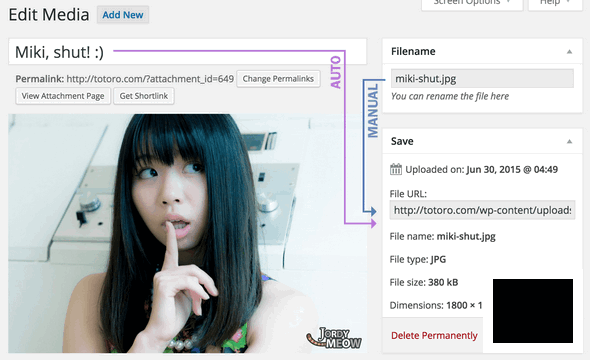Open the Screen Options dropdown
Viewport: 590px width, 360px height.
pyautogui.click(x=472, y=4)
